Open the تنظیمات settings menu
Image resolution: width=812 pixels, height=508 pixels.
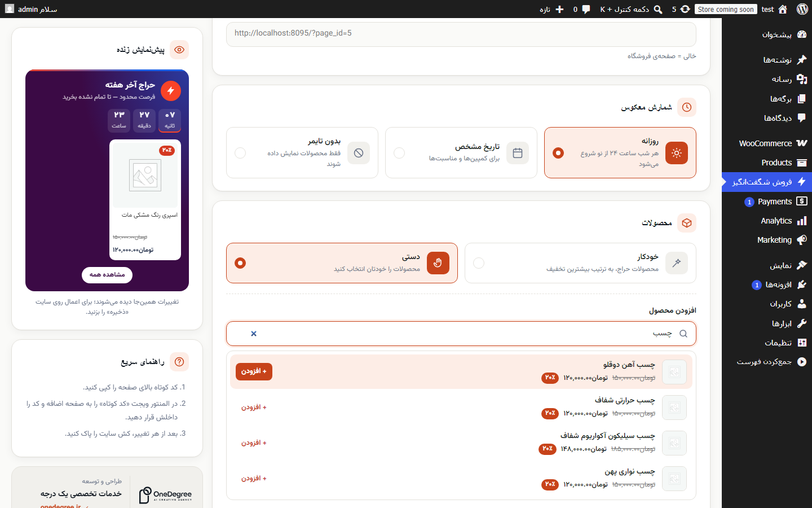click(767, 343)
